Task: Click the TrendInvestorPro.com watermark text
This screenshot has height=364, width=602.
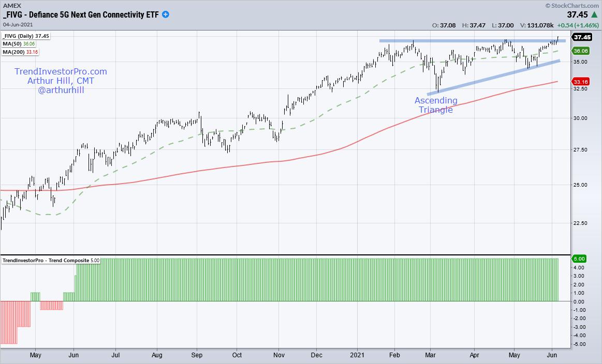Action: 61,71
